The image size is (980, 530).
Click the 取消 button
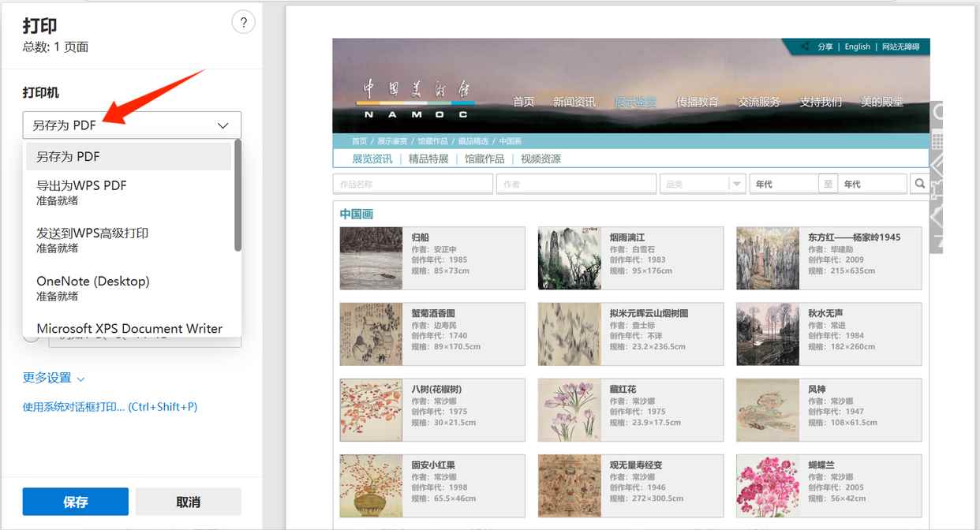coord(188,502)
